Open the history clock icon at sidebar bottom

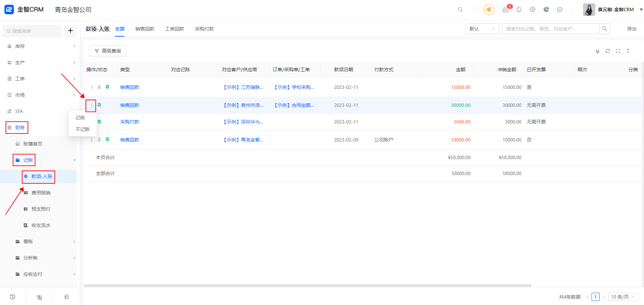pos(13,297)
